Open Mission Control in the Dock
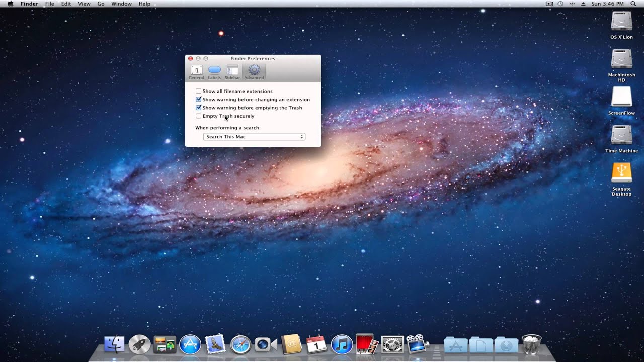 (165, 344)
